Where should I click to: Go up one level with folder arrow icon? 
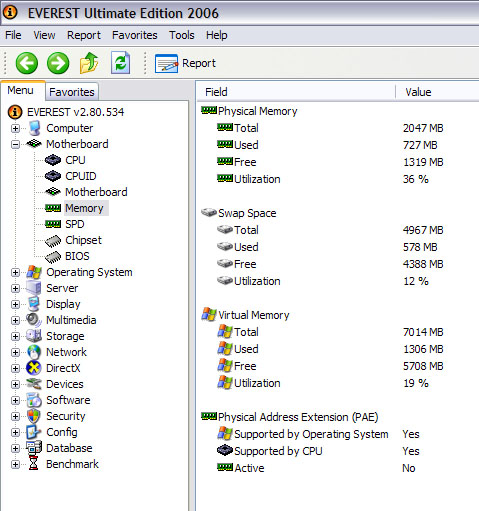tap(89, 63)
